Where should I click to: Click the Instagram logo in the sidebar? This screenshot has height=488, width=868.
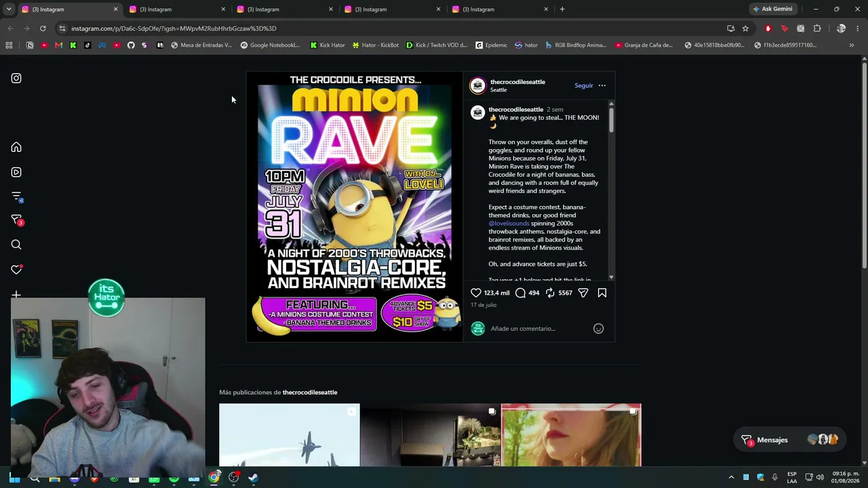(16, 78)
